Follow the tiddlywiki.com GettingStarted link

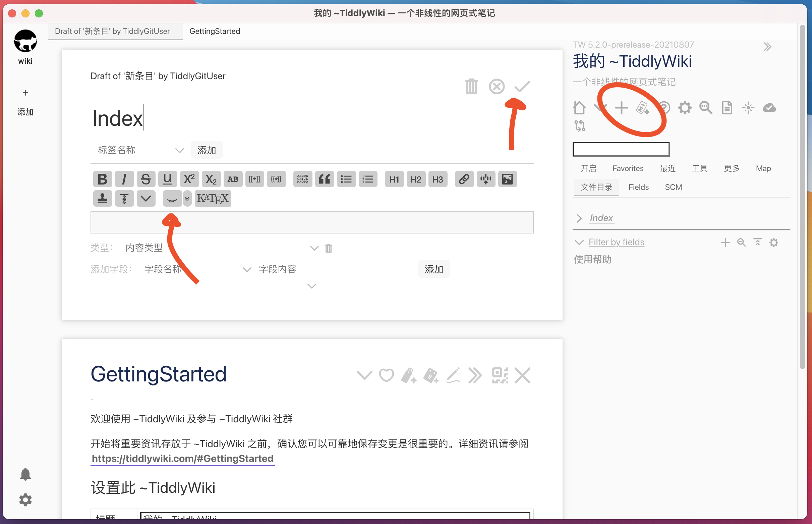tap(182, 458)
